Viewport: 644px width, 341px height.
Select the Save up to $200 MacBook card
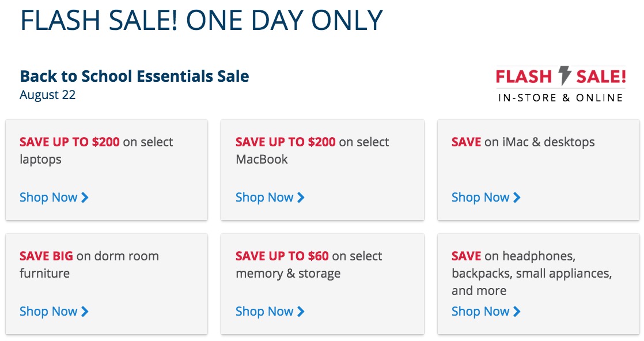(323, 170)
